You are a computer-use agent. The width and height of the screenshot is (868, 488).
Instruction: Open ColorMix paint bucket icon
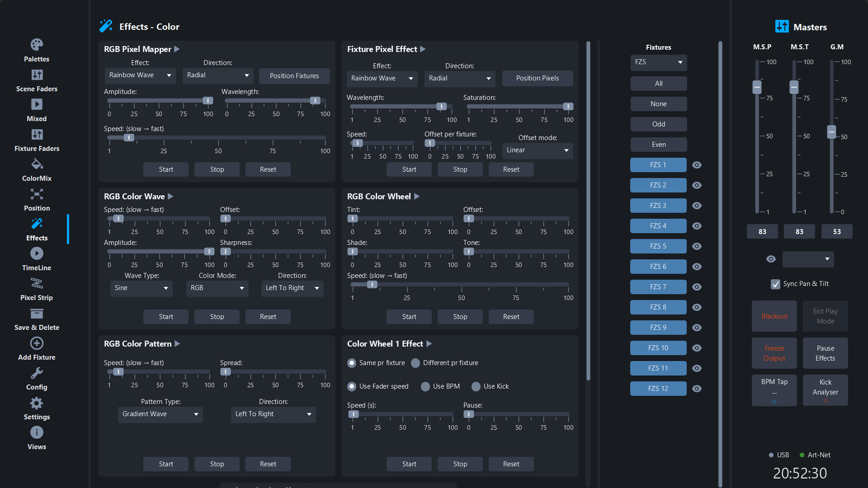37,164
